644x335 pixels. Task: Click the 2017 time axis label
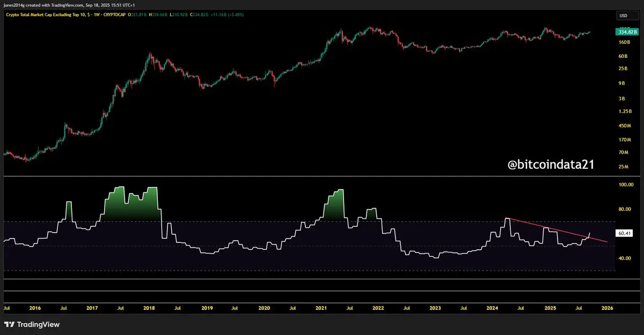point(92,309)
